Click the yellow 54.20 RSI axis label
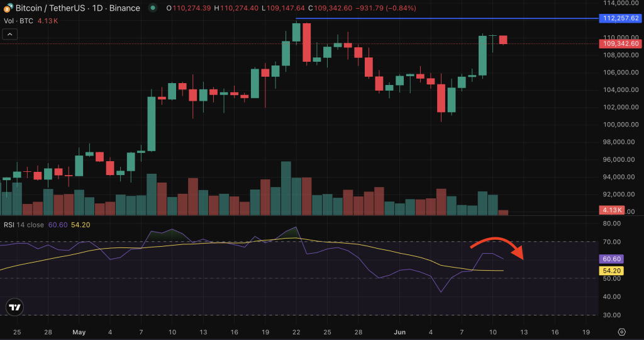Viewport: 644px width, 340px height. click(x=611, y=271)
